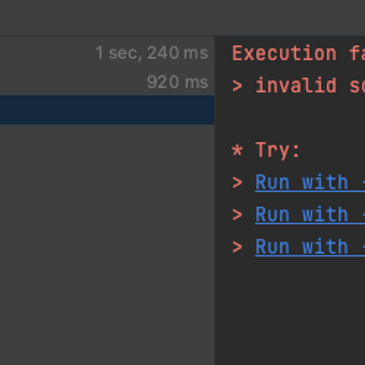The height and width of the screenshot is (365, 365).
Task: Open the third "Run with" link
Action: point(310,247)
